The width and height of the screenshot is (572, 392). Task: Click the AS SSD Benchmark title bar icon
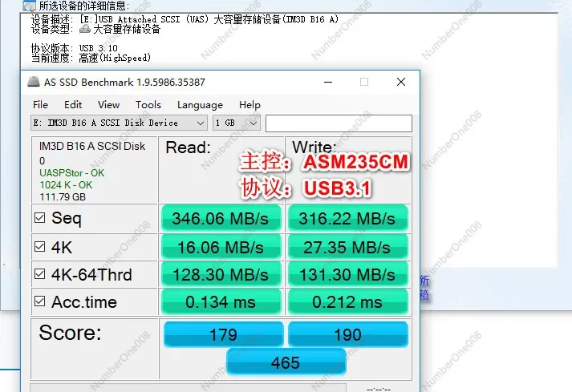[x=34, y=82]
